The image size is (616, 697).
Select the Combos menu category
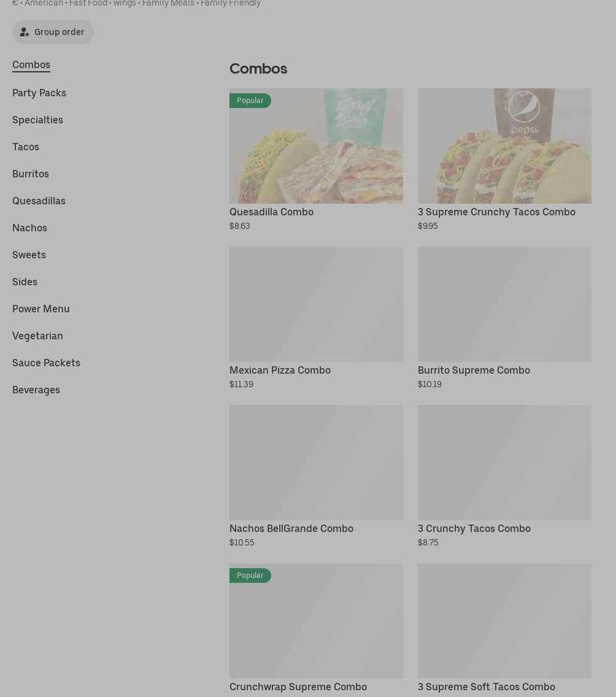[31, 64]
